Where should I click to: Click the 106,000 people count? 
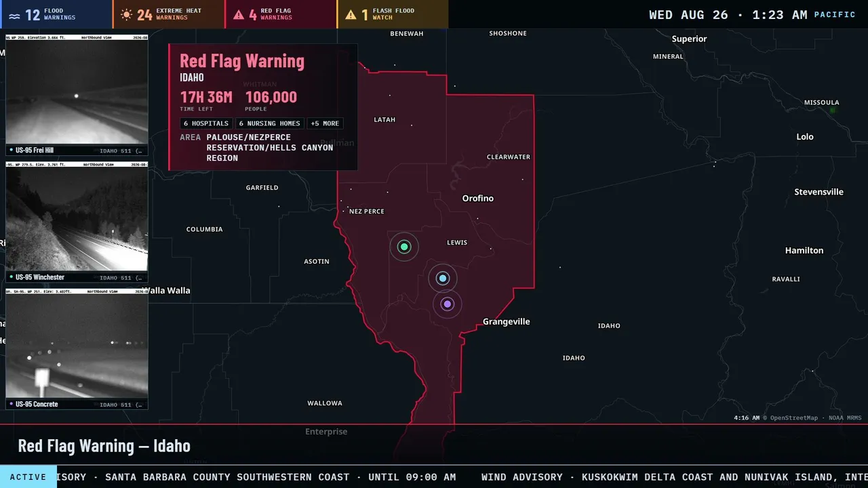[x=271, y=97]
